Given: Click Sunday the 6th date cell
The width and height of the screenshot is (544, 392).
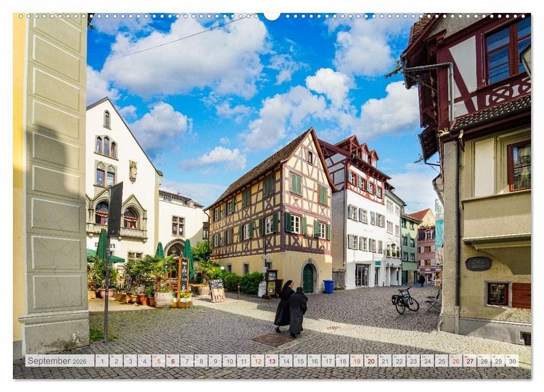Looking at the screenshot, I should (x=173, y=361).
